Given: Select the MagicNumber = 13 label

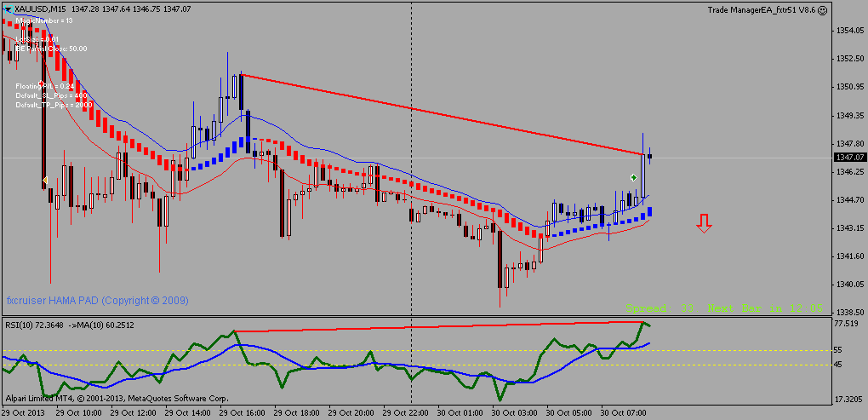Looking at the screenshot, I should pos(43,20).
